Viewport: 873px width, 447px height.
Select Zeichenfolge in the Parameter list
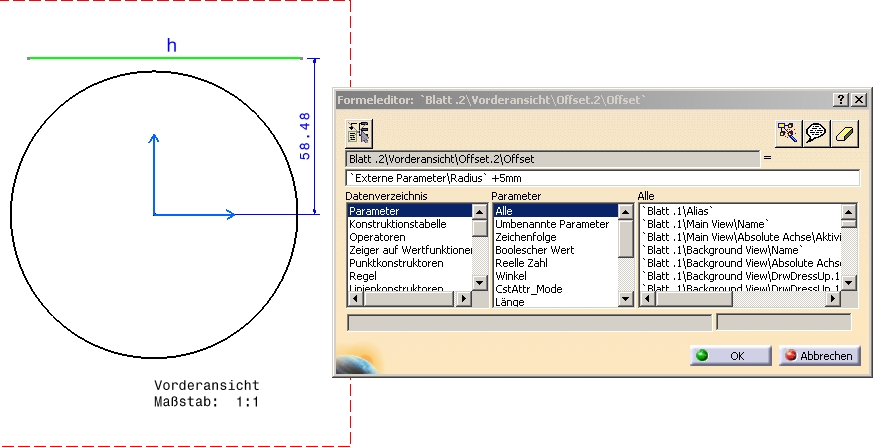point(556,237)
